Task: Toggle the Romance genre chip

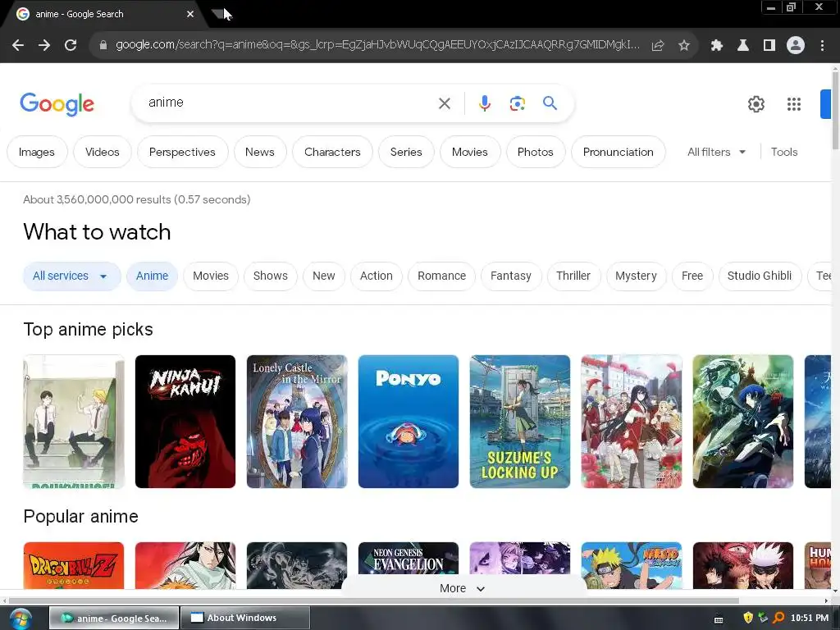Action: pyautogui.click(x=442, y=276)
